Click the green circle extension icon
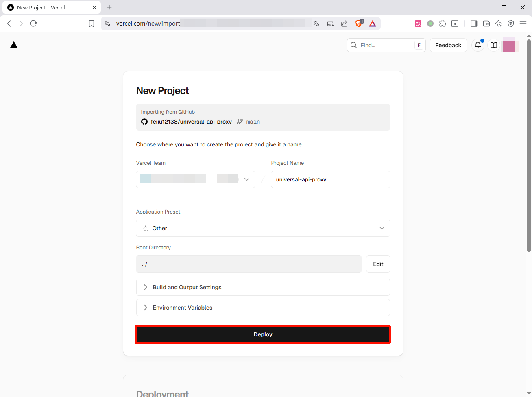The width and height of the screenshot is (532, 397). tap(430, 24)
